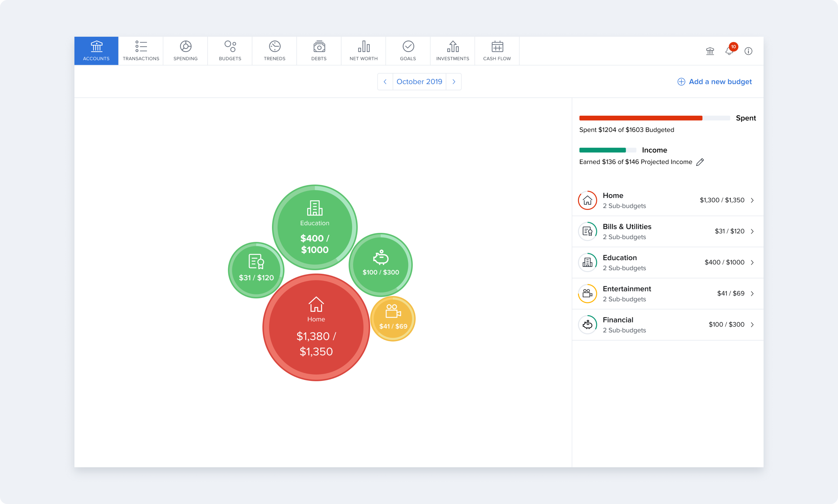Click the red Home bubble

316,327
